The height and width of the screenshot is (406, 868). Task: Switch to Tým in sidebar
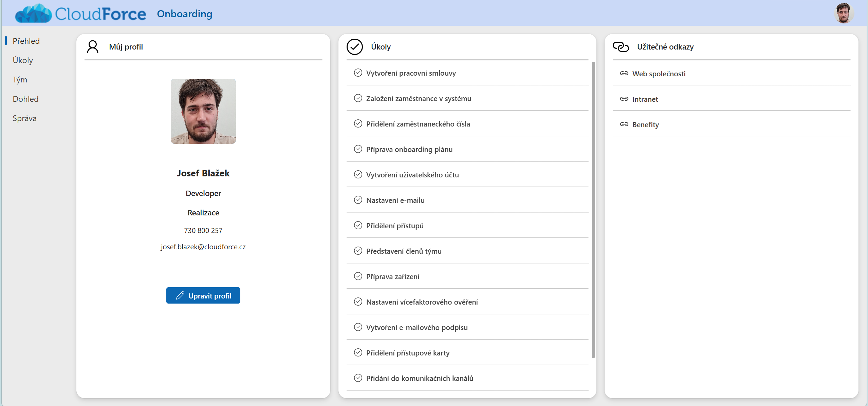click(x=20, y=80)
